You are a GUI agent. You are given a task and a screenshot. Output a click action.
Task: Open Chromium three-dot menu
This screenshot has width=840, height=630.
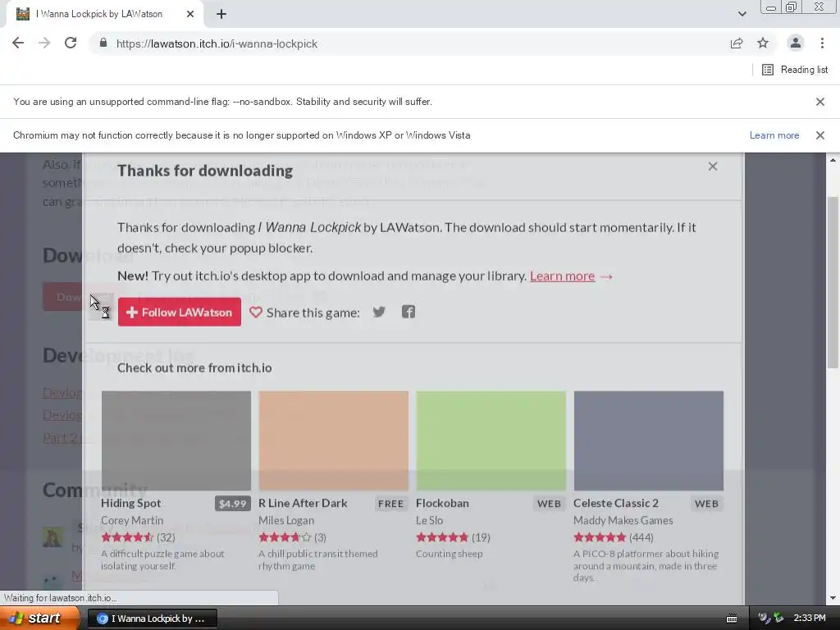pyautogui.click(x=822, y=43)
